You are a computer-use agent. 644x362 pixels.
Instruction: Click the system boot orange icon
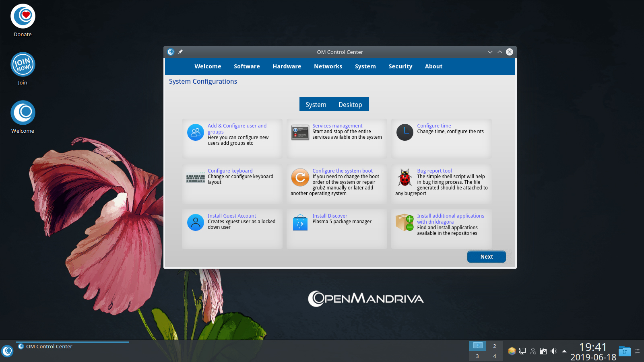click(300, 177)
